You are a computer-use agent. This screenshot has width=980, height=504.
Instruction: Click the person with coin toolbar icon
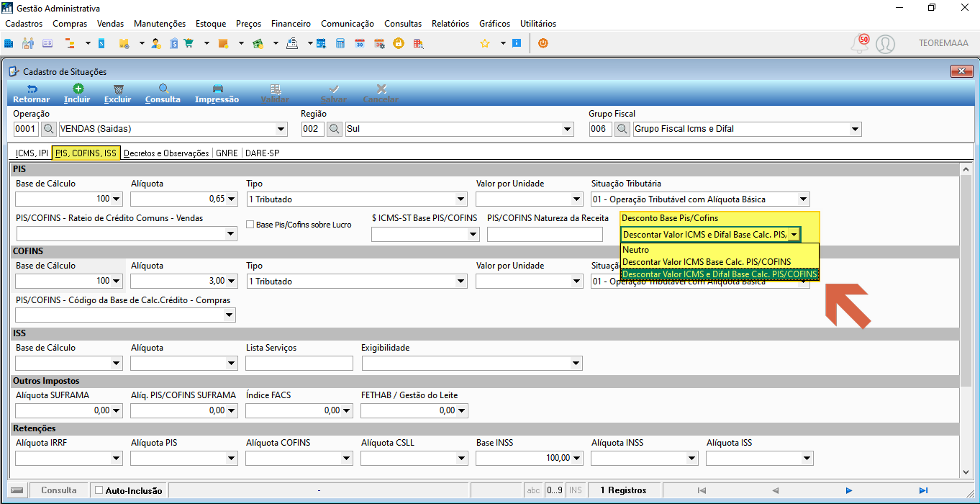click(x=155, y=43)
